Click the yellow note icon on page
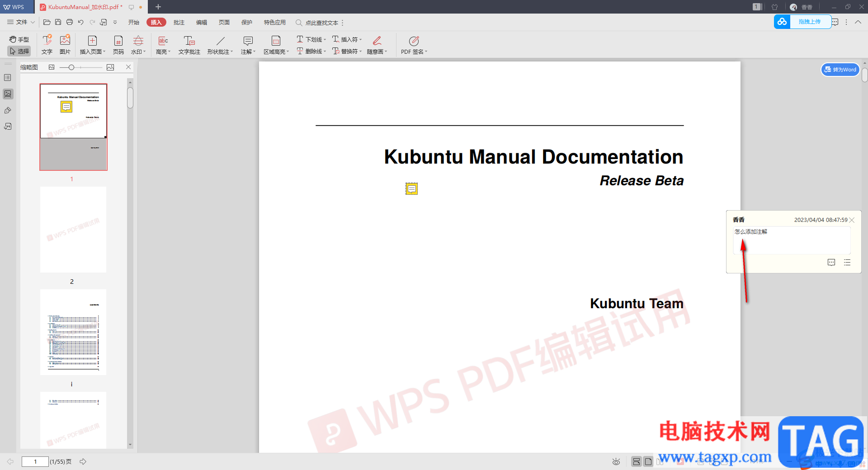This screenshot has width=868, height=470. (411, 188)
